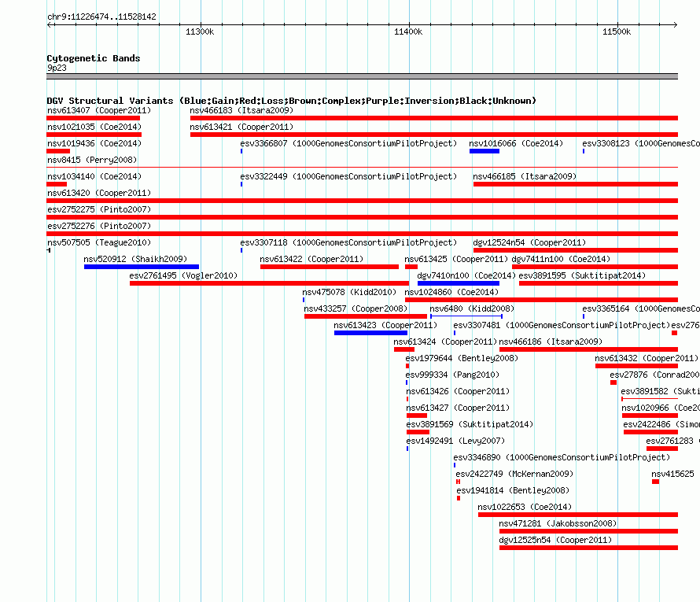Viewport: 700px width, 602px height.
Task: Click the right scroll arrow on ruler
Action: [x=675, y=24]
